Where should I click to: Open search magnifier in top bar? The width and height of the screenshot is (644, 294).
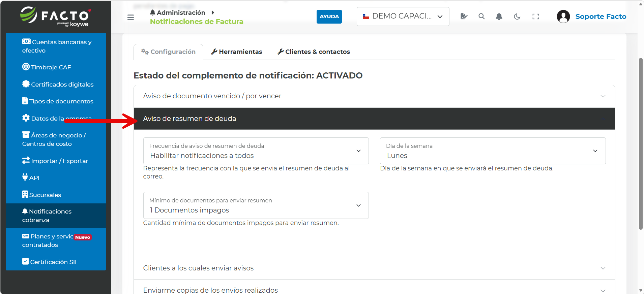[481, 16]
